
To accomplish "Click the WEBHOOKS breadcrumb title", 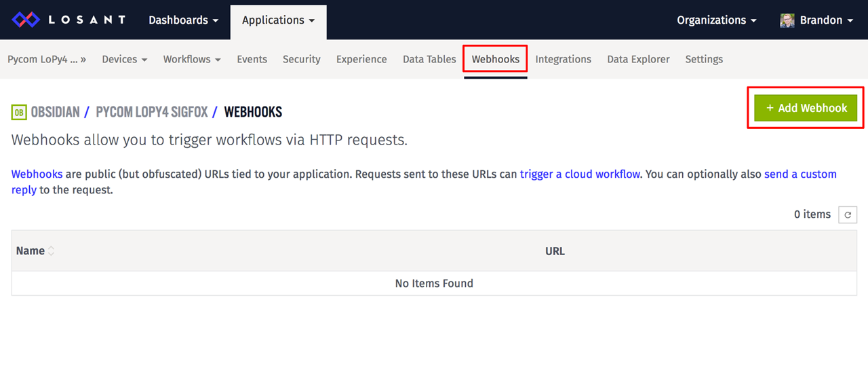I will pyautogui.click(x=253, y=112).
